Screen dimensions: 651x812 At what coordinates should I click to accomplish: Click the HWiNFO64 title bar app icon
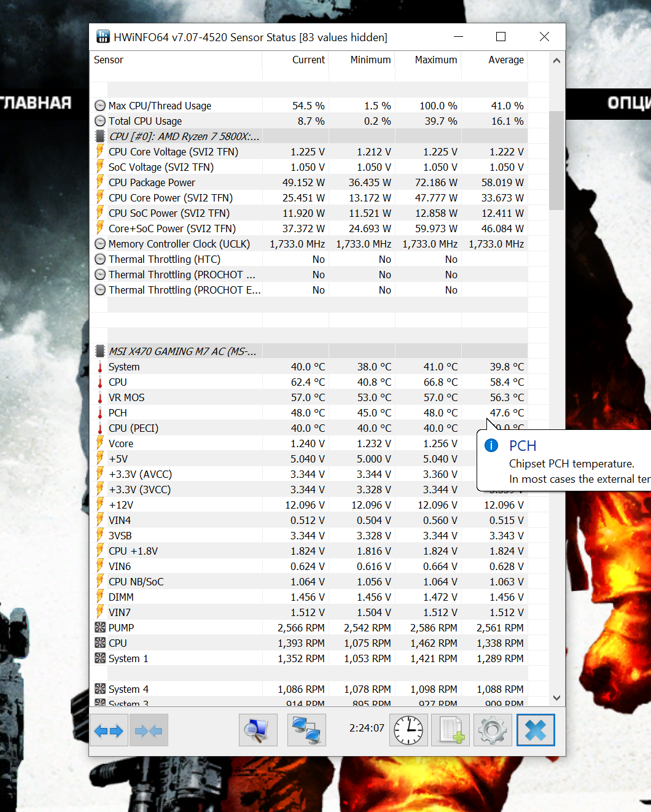[x=103, y=37]
